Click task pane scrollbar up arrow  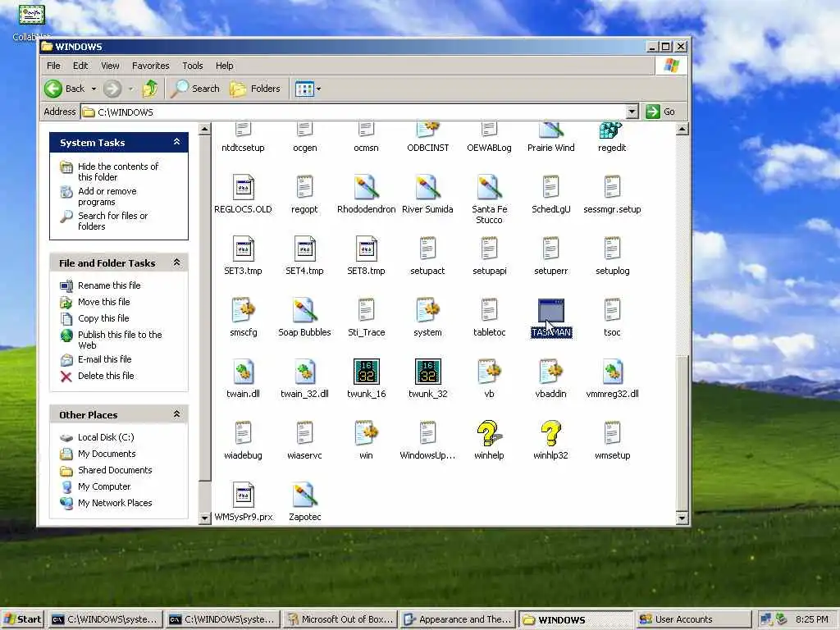(x=204, y=129)
